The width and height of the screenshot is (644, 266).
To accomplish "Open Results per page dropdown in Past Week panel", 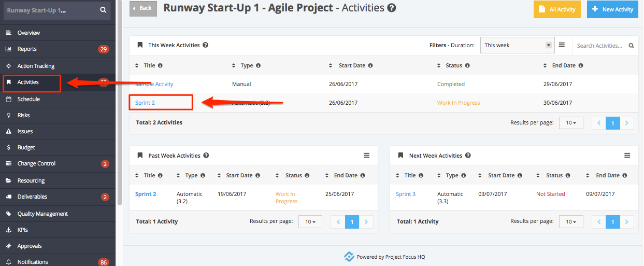I will (x=310, y=221).
